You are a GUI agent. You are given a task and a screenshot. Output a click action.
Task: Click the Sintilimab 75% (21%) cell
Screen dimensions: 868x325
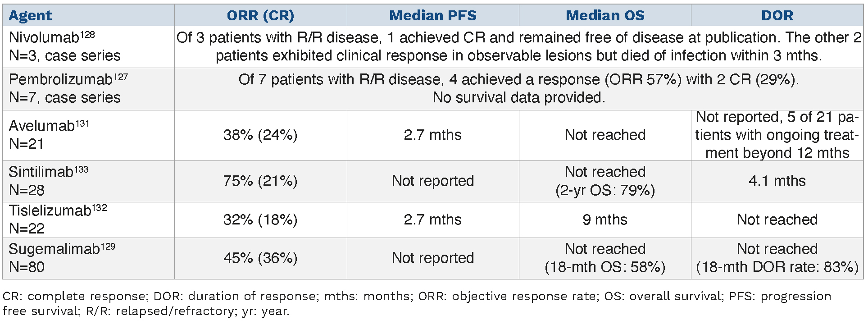tap(260, 181)
